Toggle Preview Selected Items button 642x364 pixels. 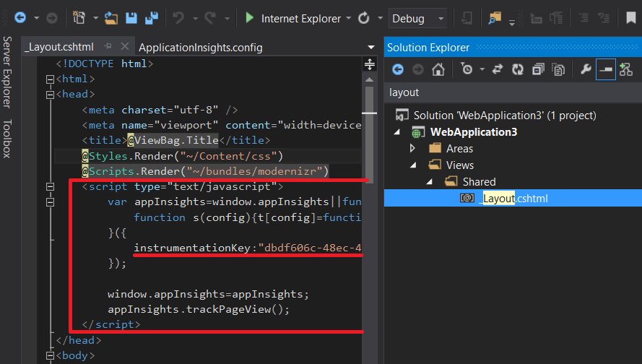(x=606, y=69)
